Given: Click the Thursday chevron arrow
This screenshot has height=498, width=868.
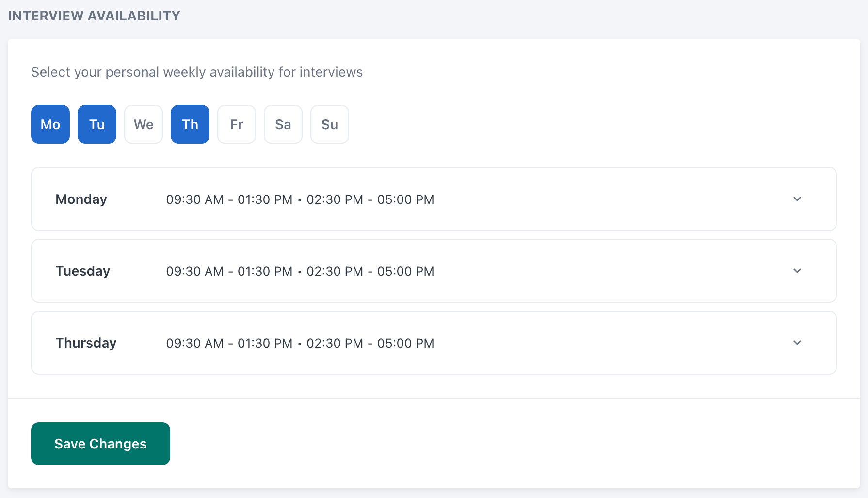Looking at the screenshot, I should pyautogui.click(x=797, y=343).
